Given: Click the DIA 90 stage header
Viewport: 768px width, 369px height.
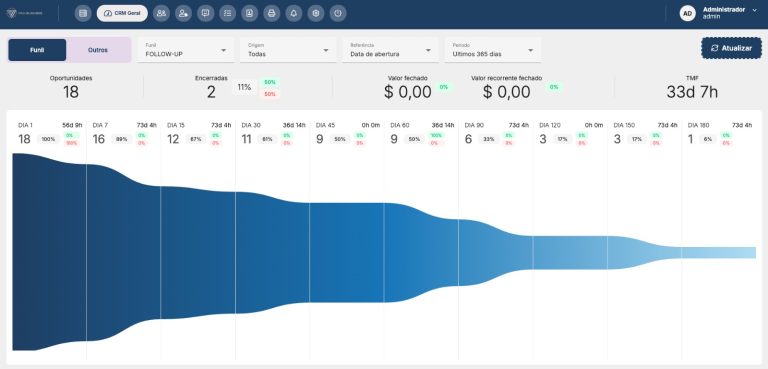Looking at the screenshot, I should coord(474,125).
